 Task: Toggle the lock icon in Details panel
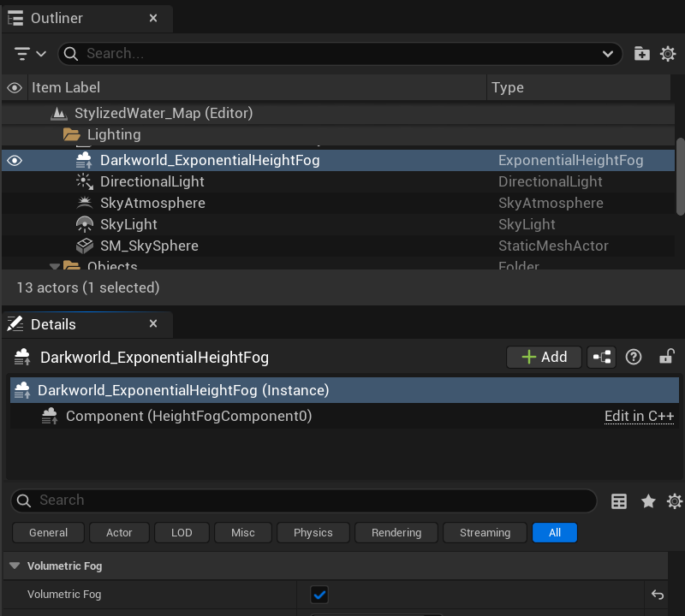click(x=665, y=358)
